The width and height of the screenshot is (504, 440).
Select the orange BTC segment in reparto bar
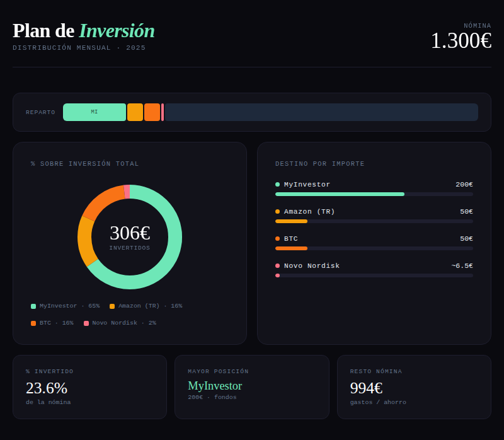[x=152, y=112]
